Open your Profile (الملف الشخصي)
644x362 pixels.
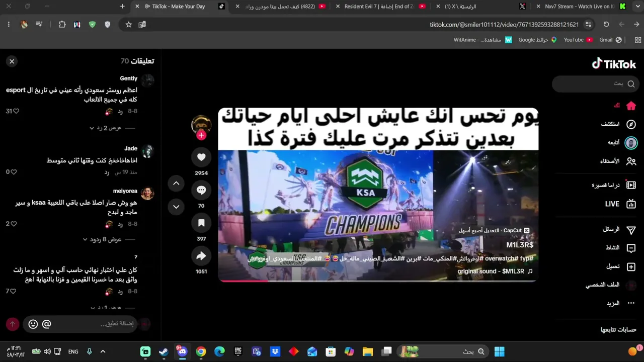(611, 285)
